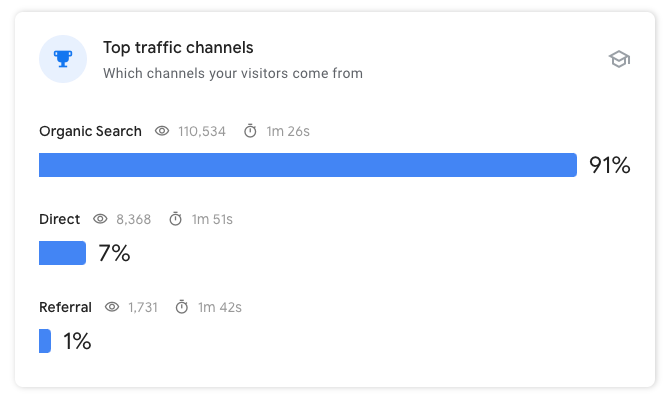Click the blue trophy icon

pos(63,59)
